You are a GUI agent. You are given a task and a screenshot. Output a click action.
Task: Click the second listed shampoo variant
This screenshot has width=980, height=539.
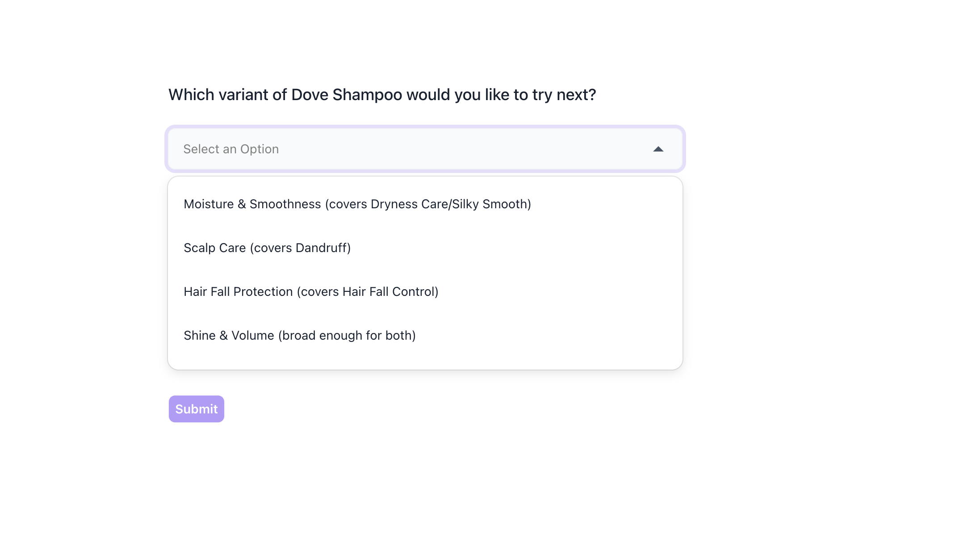click(267, 248)
